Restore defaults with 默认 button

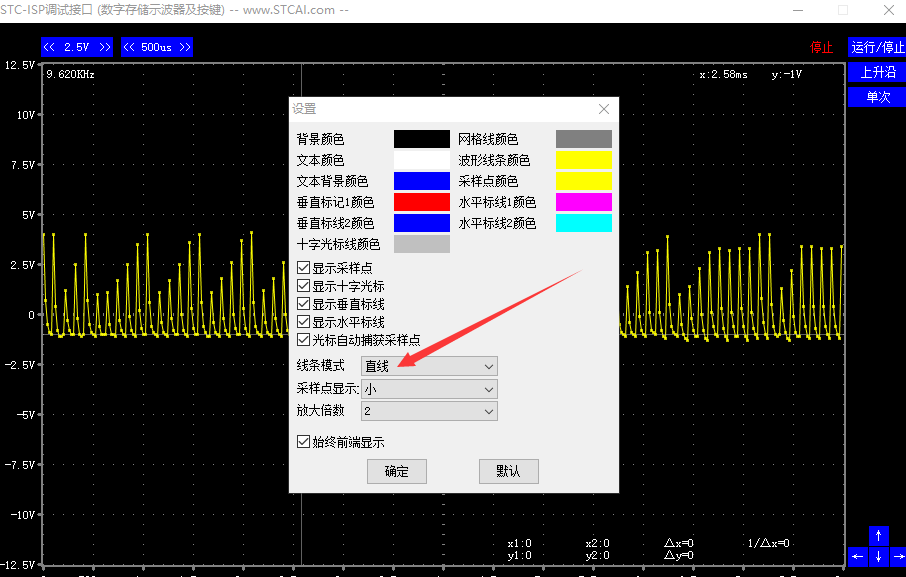pyautogui.click(x=508, y=471)
